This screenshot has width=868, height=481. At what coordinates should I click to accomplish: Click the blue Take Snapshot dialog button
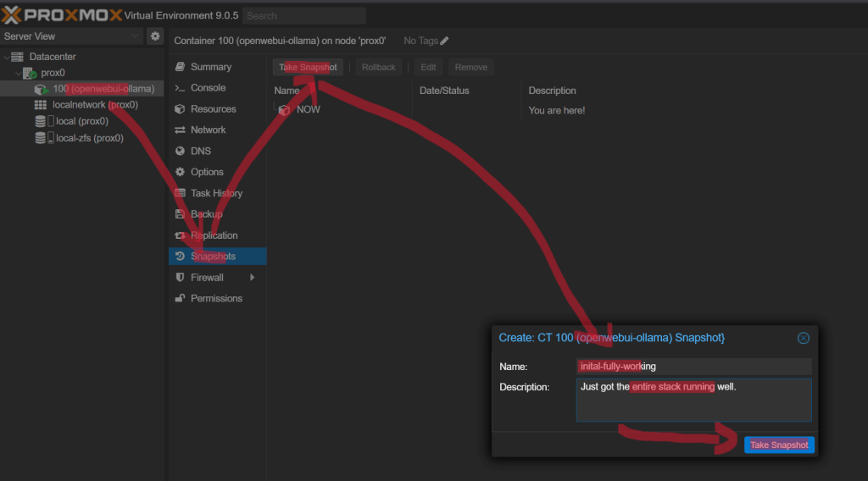tap(779, 445)
